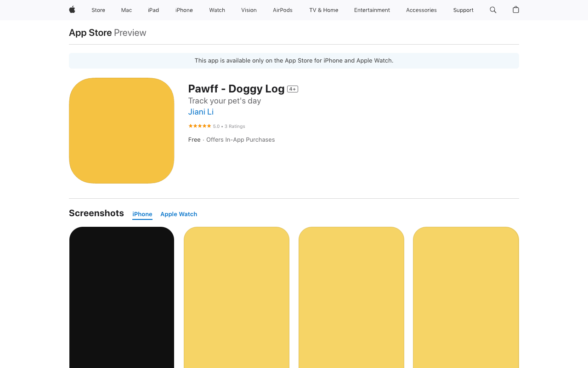Open the Mac menu item
The width and height of the screenshot is (588, 368).
126,10
